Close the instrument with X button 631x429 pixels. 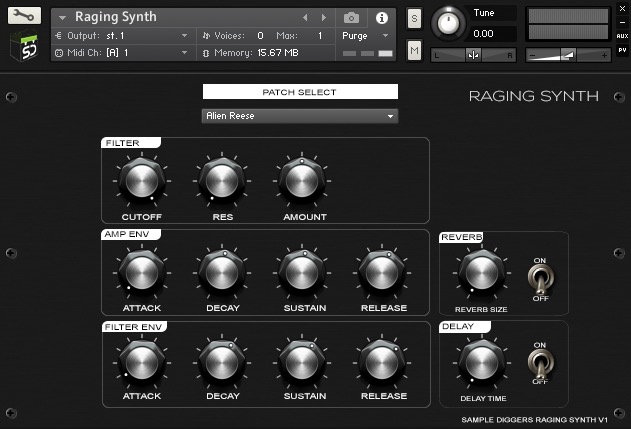(622, 8)
